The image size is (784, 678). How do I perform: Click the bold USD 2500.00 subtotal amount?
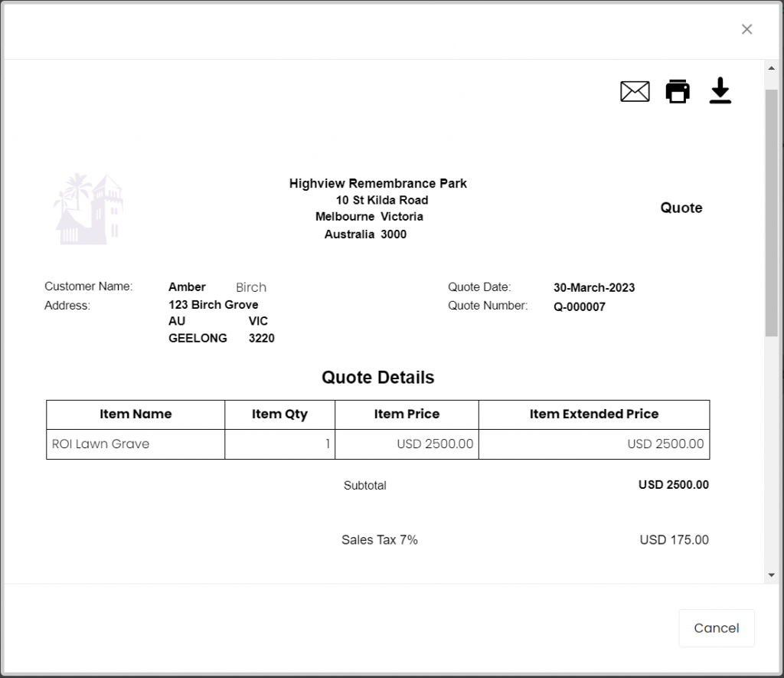[674, 485]
